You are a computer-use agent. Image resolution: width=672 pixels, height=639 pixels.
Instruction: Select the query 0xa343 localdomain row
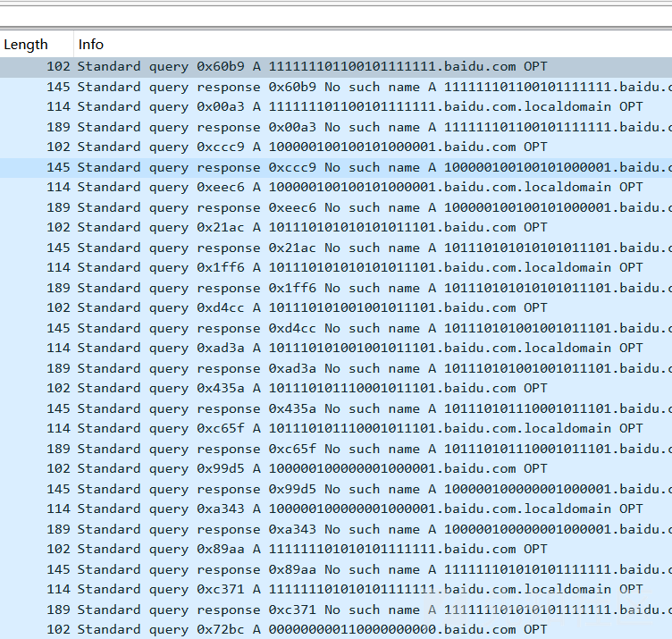[x=336, y=509]
